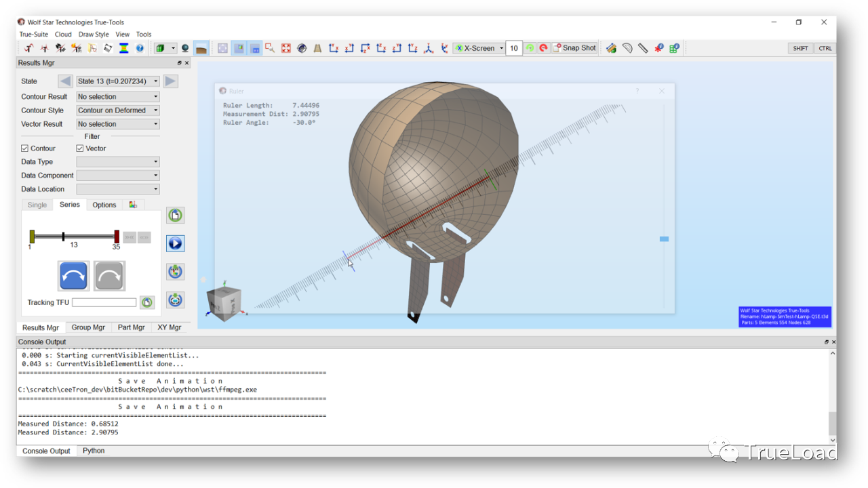Image resolution: width=868 pixels, height=488 pixels.
Task: Click the green grid element info icon
Action: click(x=674, y=48)
